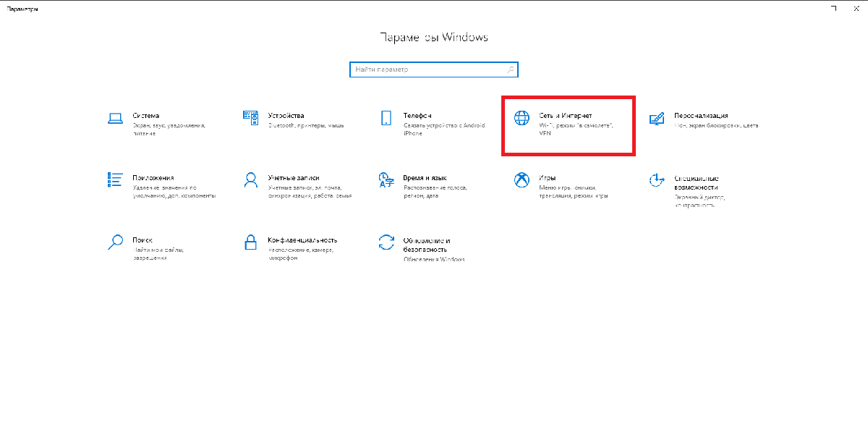The image size is (868, 440).
Task: Go to Учетные записи title text
Action: pos(293,177)
